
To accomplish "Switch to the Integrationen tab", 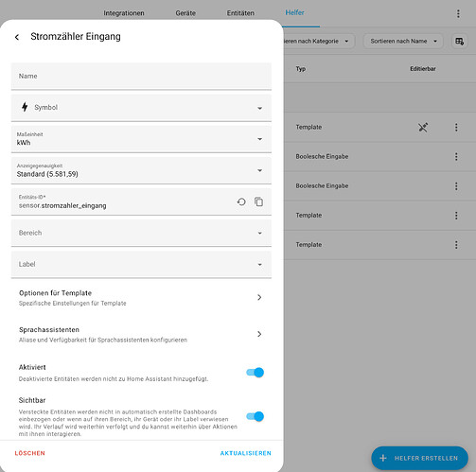I will pyautogui.click(x=124, y=13).
